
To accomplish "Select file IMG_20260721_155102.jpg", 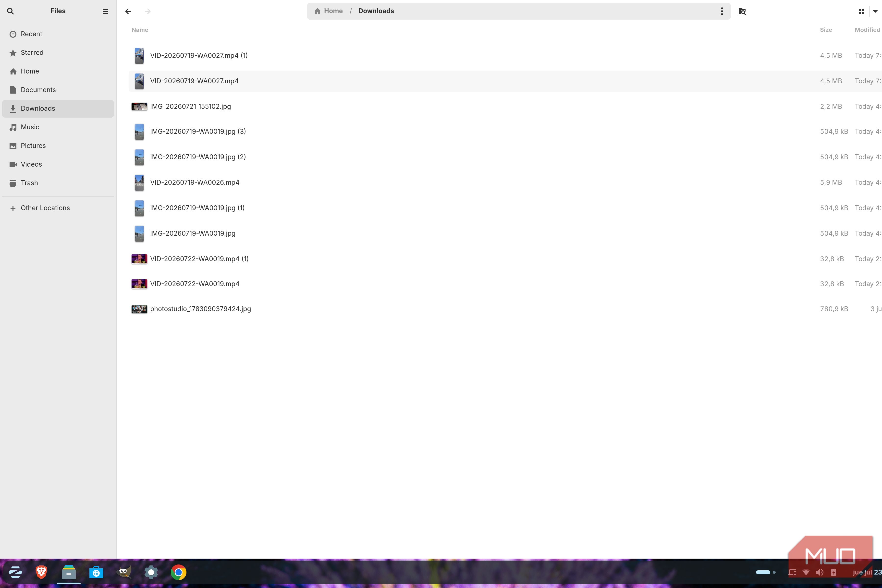I will click(x=505, y=107).
